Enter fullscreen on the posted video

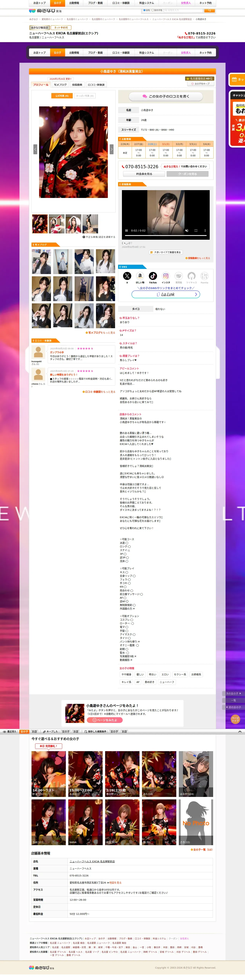(196, 231)
